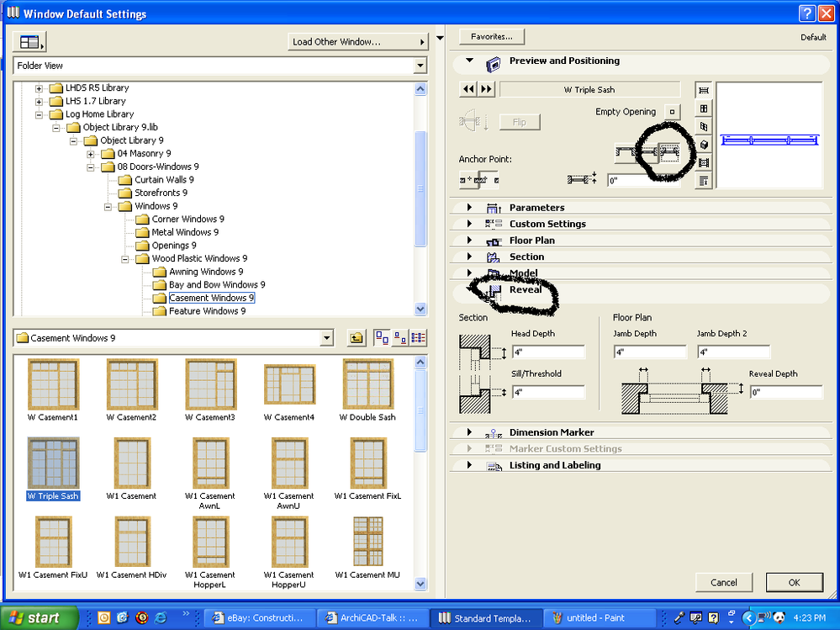
Task: Click the next library part arrow button
Action: click(486, 89)
